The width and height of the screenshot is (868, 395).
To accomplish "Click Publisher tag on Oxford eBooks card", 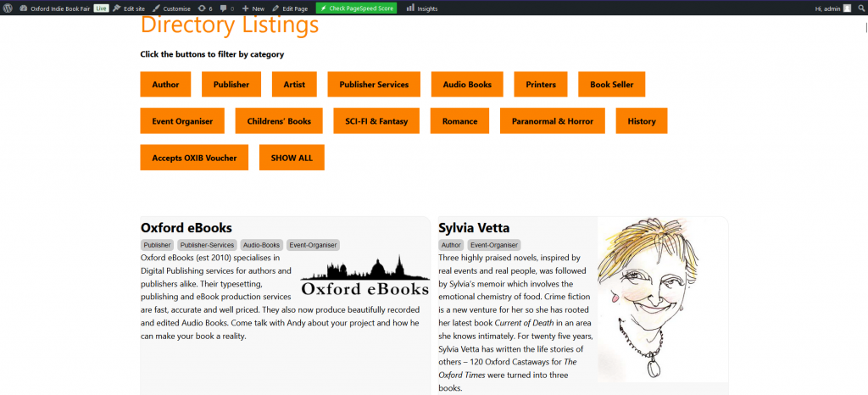I will pyautogui.click(x=157, y=245).
